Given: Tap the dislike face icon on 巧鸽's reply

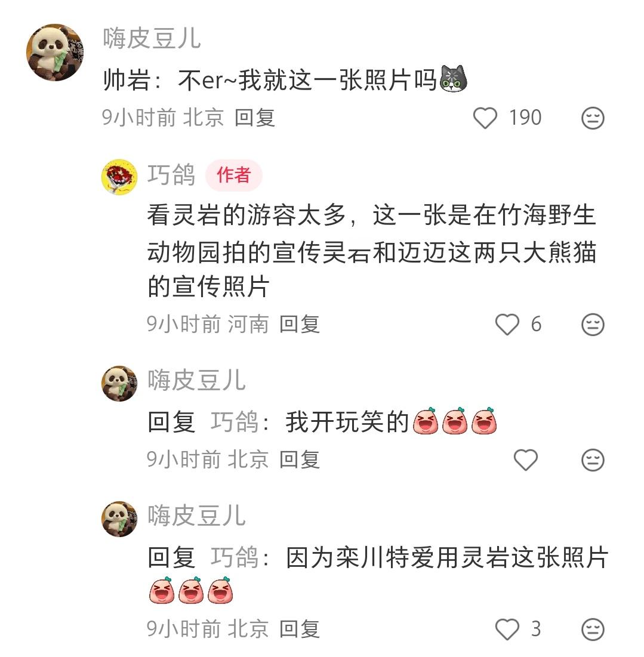Looking at the screenshot, I should click(593, 325).
